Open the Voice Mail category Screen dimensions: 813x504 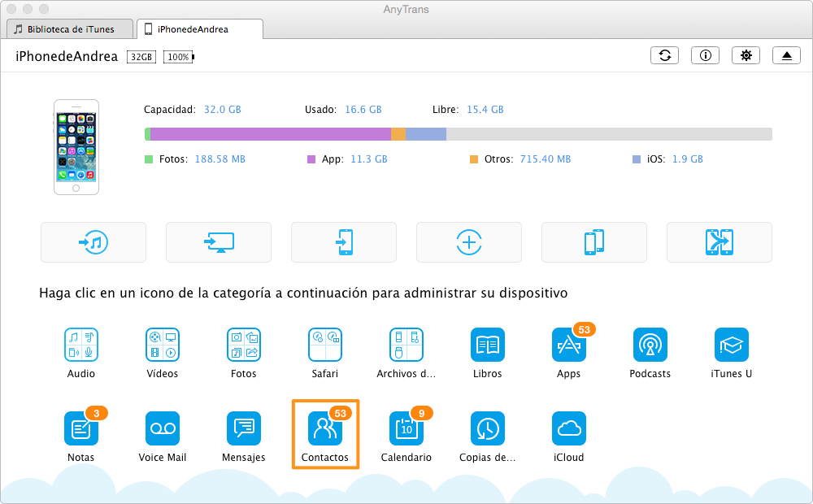click(163, 428)
